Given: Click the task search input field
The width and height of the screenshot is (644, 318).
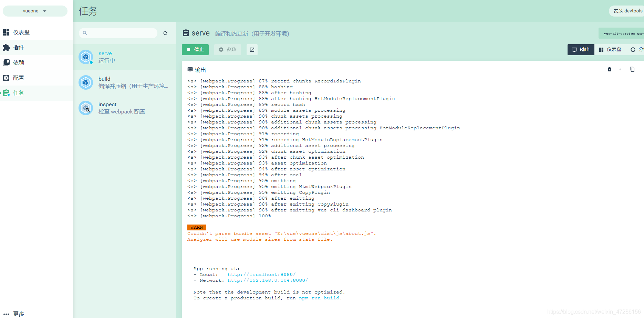Looking at the screenshot, I should click(118, 33).
